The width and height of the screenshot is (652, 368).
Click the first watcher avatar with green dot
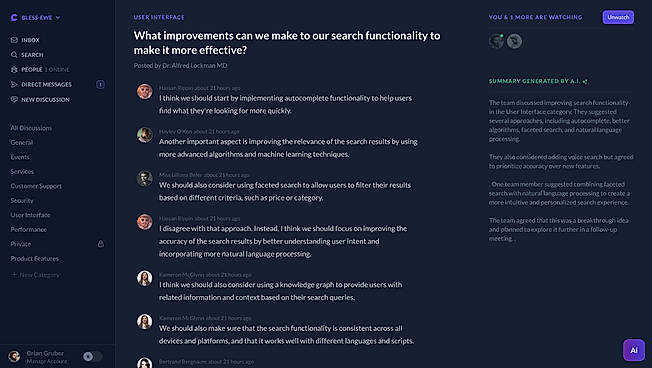(496, 41)
